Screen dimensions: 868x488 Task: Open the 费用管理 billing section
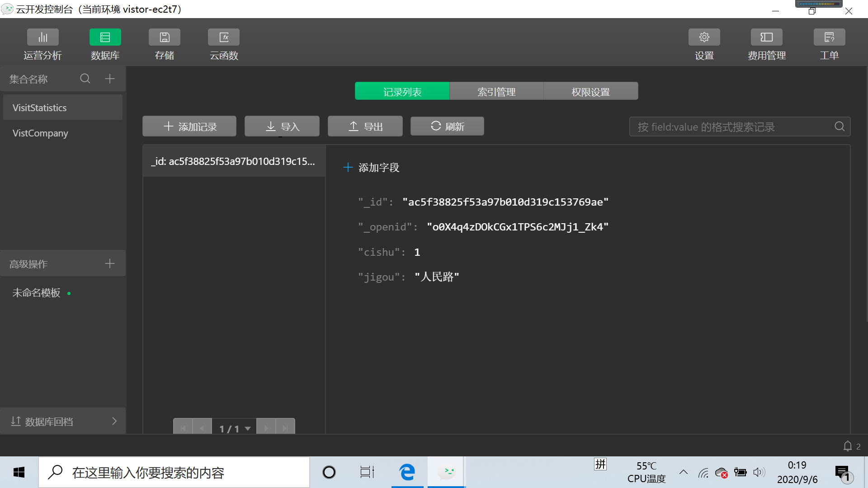(767, 45)
